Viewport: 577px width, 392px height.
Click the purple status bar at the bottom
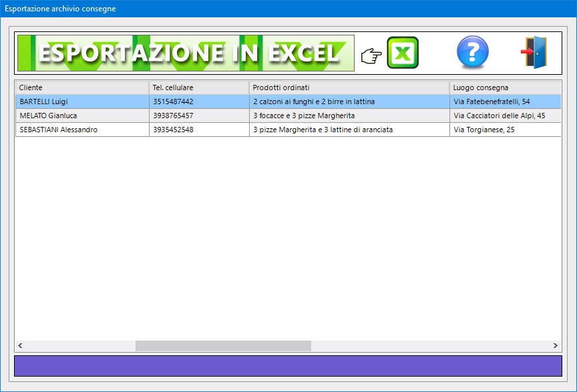(288, 366)
